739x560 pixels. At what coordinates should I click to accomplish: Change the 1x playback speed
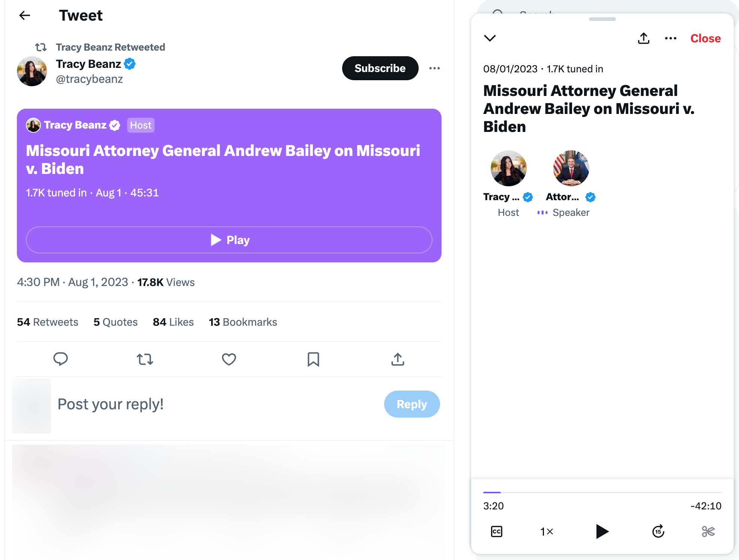pyautogui.click(x=547, y=532)
